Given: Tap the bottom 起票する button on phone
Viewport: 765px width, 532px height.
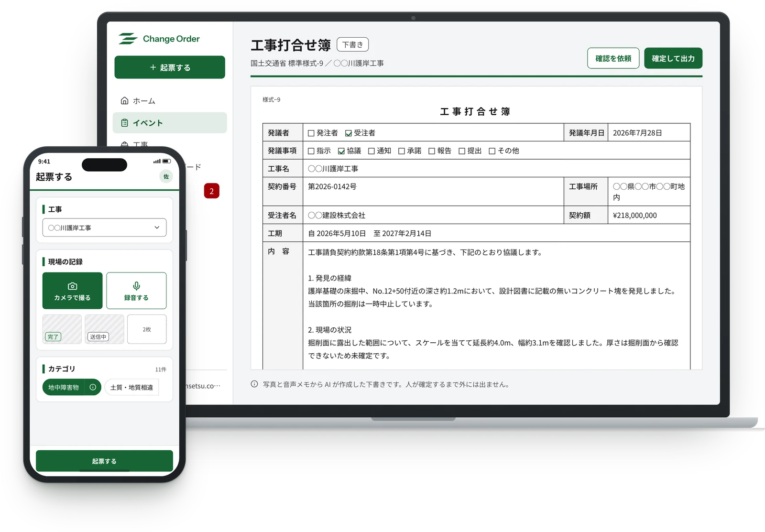Looking at the screenshot, I should pyautogui.click(x=104, y=461).
